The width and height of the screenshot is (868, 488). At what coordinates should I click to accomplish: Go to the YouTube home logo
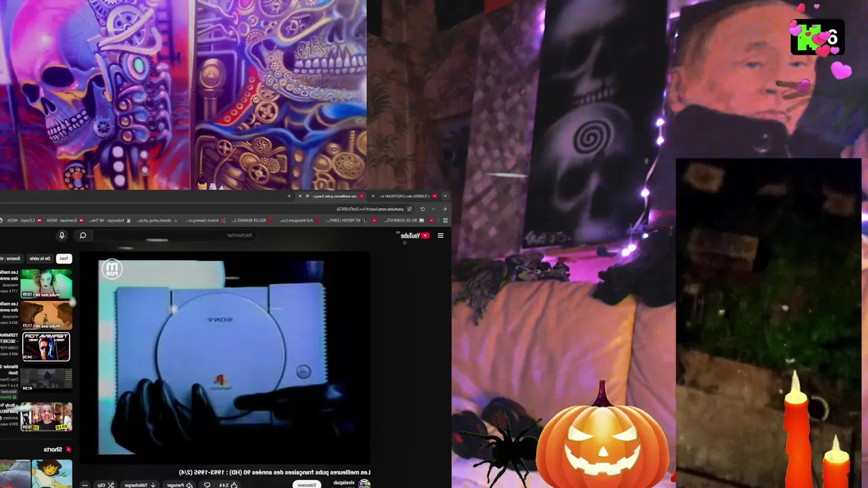pos(414,236)
